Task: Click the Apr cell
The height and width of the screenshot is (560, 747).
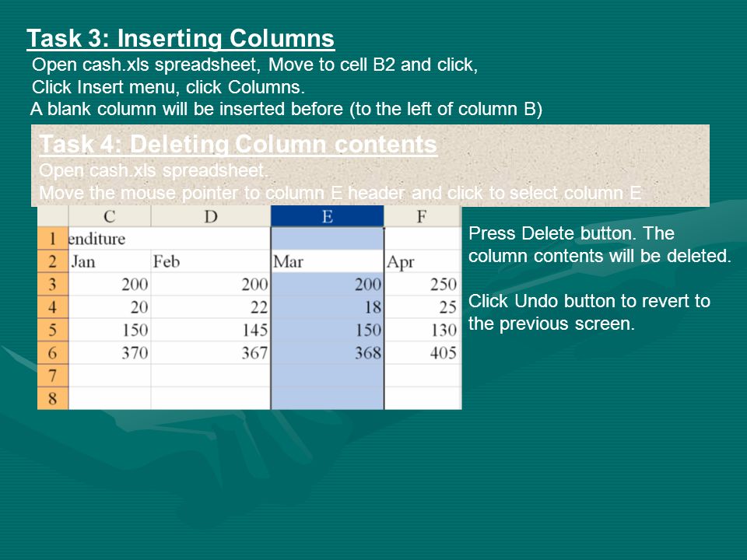Action: pyautogui.click(x=423, y=261)
